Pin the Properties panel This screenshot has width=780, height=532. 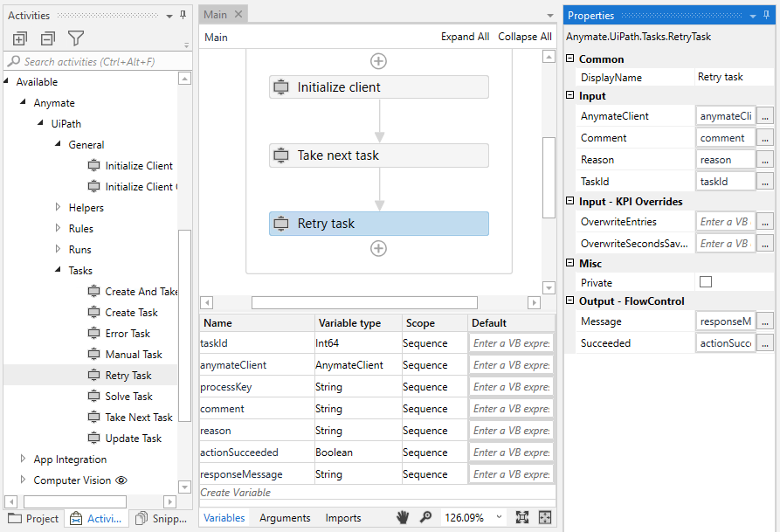(x=766, y=15)
